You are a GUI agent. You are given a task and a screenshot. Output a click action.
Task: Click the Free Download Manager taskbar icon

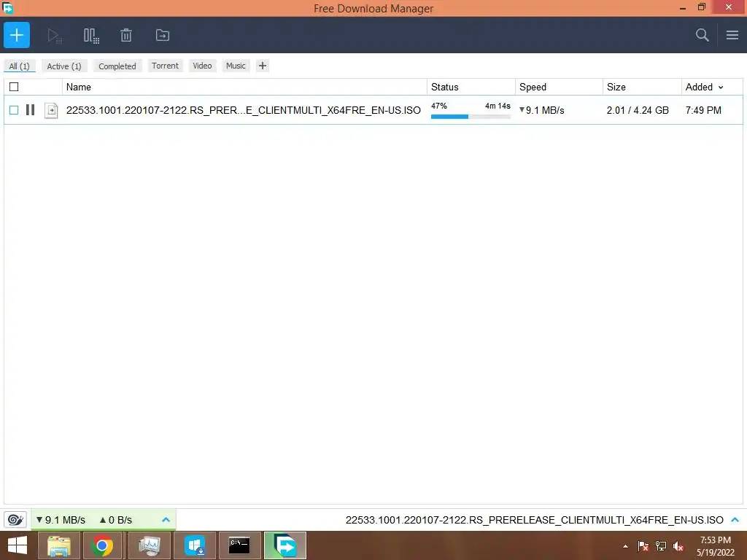[285, 545]
